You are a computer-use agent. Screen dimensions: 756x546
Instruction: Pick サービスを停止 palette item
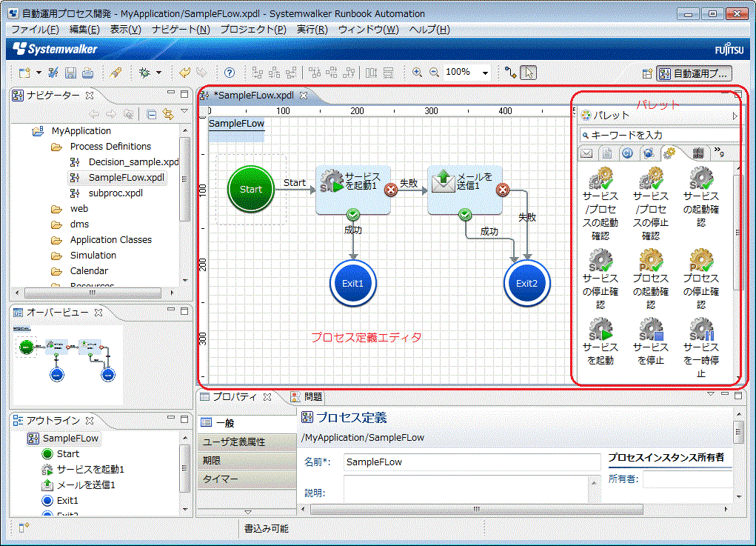tap(651, 341)
